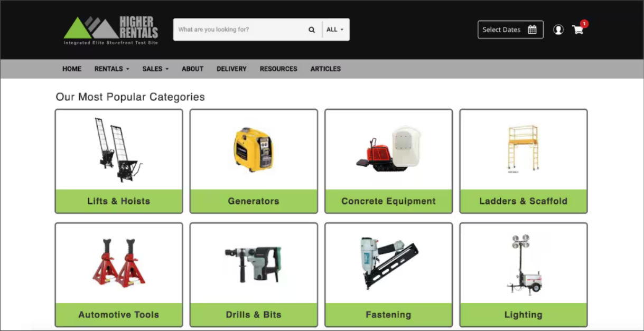Open the ARTICLES navigation link

tap(325, 69)
